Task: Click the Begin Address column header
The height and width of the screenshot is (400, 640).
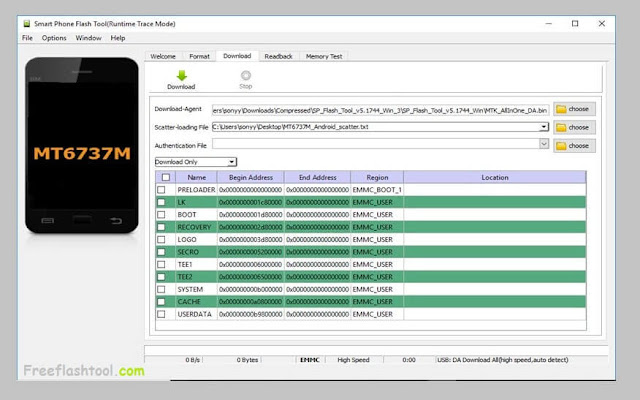Action: (251, 178)
